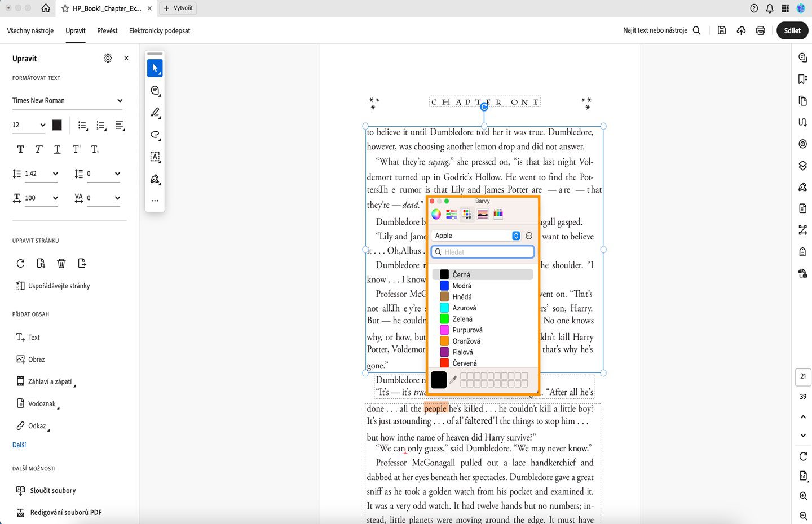Click Najít text nebo nástroje search
The width and height of the screenshot is (812, 524).
tap(662, 30)
